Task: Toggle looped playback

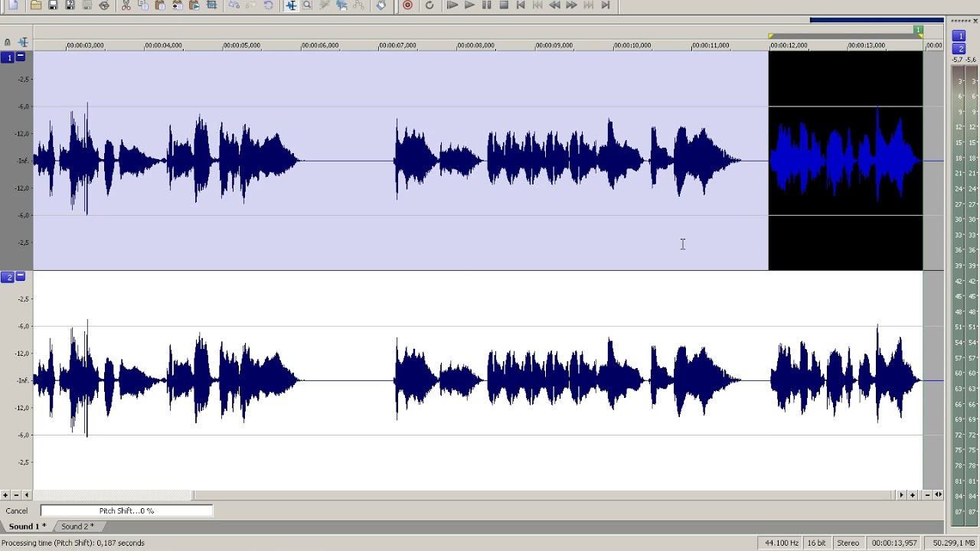Action: pyautogui.click(x=430, y=5)
